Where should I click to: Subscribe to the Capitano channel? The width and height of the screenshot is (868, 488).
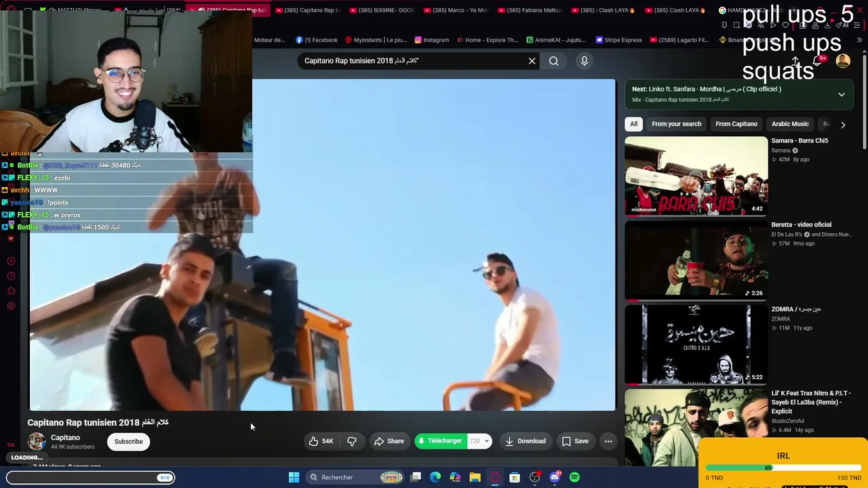(x=128, y=442)
